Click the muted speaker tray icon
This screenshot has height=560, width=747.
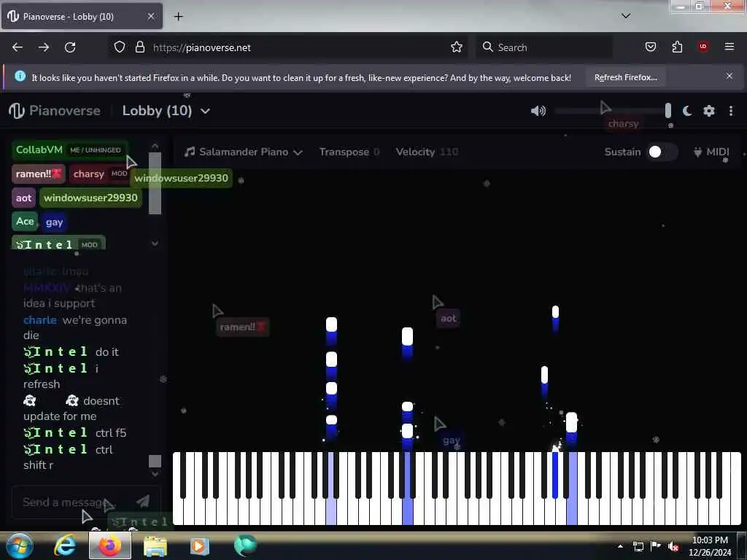pyautogui.click(x=673, y=547)
